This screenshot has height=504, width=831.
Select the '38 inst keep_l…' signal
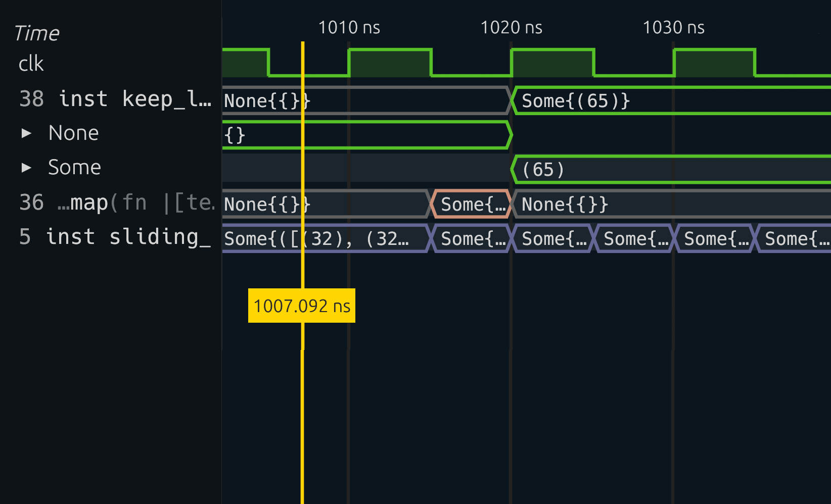coord(115,99)
